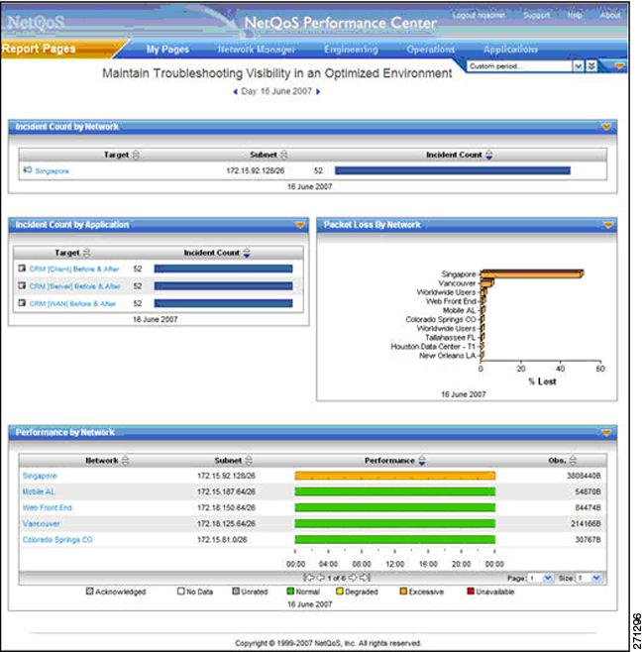644x652 pixels.
Task: Open the Network Manager tab
Action: [x=257, y=50]
